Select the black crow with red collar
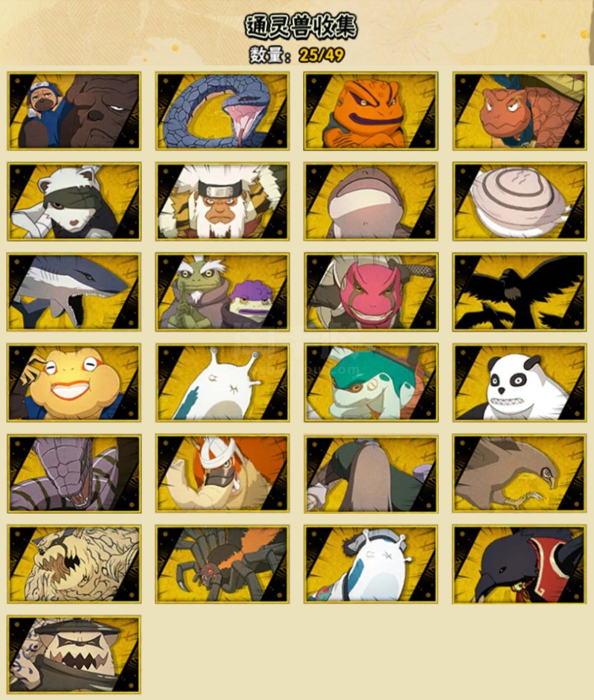The height and width of the screenshot is (700, 594). 519,564
